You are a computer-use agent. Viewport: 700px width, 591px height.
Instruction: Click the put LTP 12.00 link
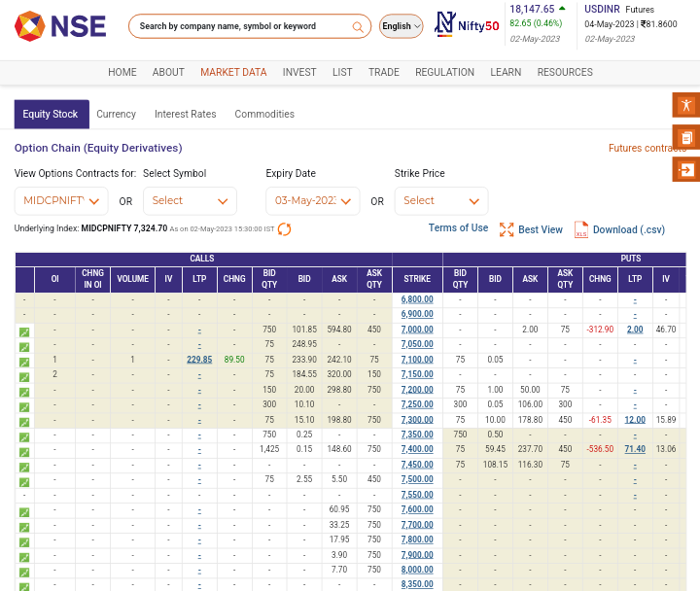[635, 420]
